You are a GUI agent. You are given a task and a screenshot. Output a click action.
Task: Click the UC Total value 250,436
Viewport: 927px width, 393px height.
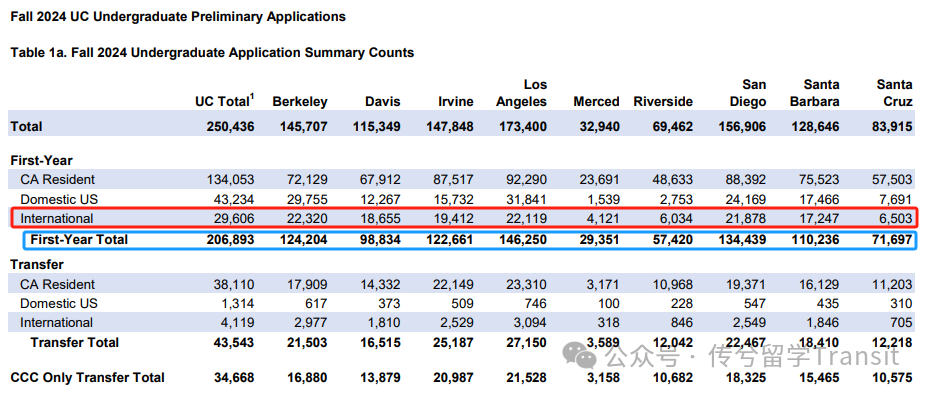[231, 126]
